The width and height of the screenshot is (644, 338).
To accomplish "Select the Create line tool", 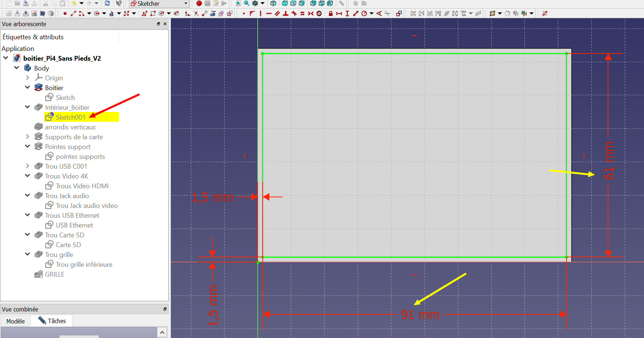I will click(x=73, y=13).
